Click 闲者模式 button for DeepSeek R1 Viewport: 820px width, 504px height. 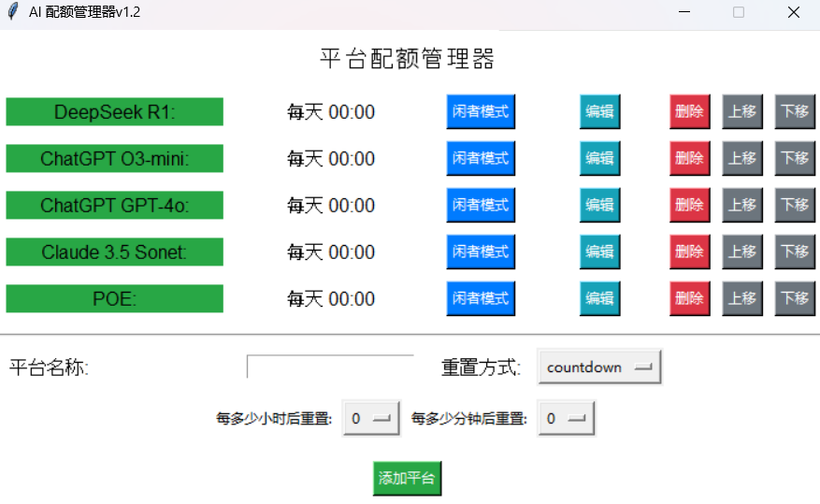click(481, 111)
